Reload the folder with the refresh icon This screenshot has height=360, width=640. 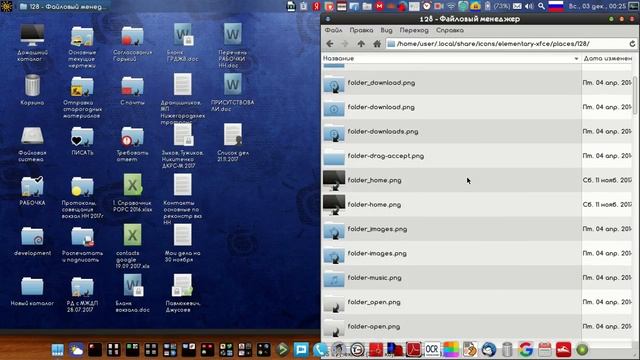[x=632, y=44]
